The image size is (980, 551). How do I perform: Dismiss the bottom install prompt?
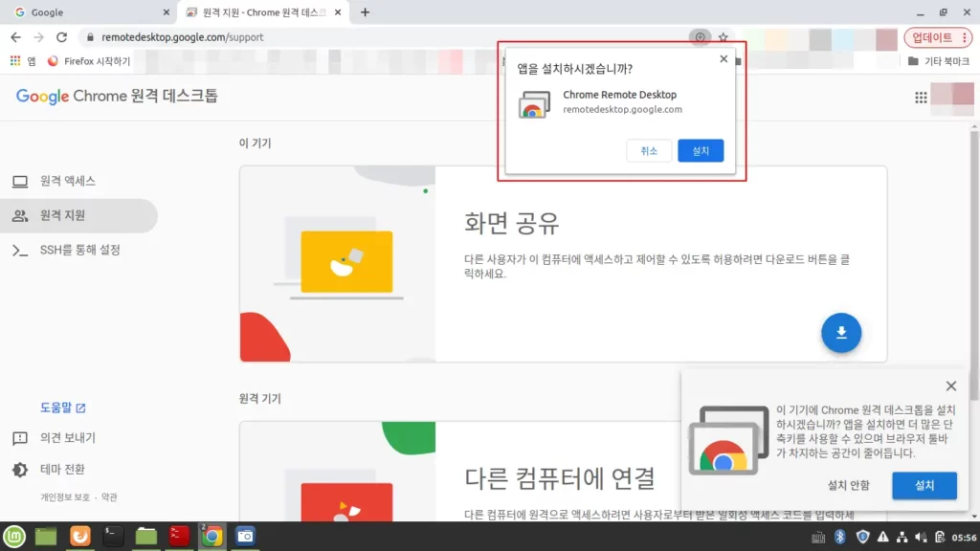pyautogui.click(x=950, y=386)
